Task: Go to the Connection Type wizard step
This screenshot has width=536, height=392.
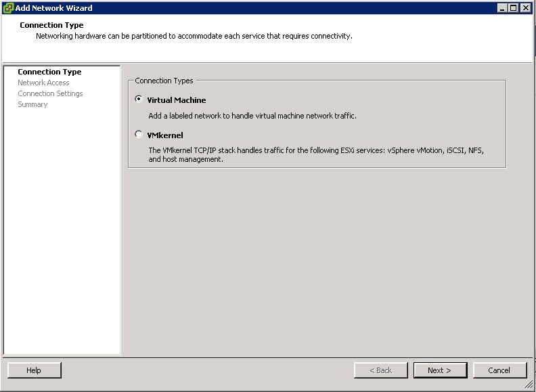Action: click(49, 72)
